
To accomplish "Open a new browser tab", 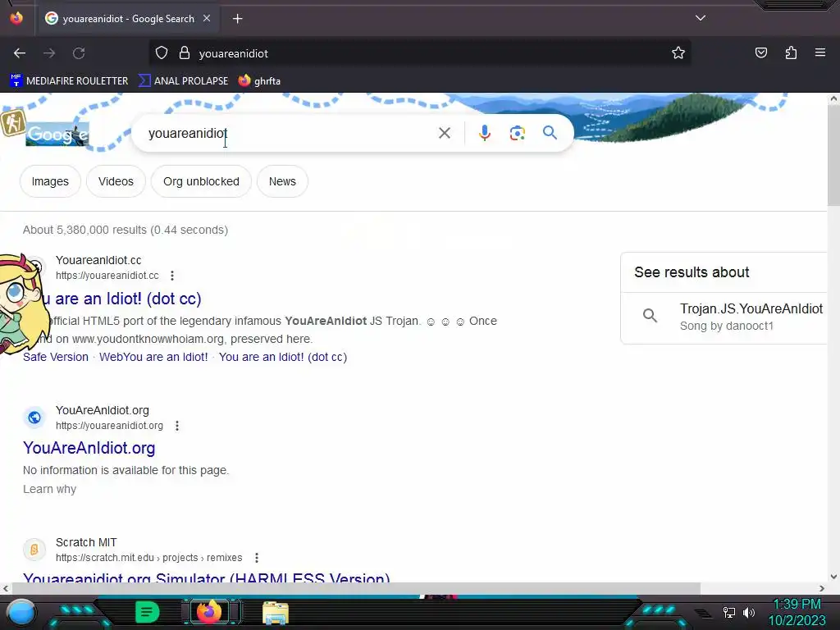I will [237, 19].
